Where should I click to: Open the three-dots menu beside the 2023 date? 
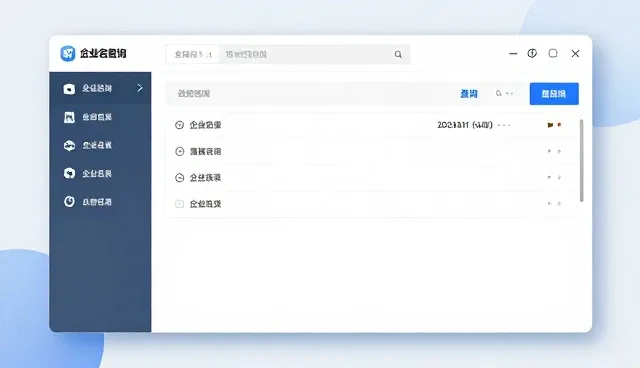click(x=504, y=125)
